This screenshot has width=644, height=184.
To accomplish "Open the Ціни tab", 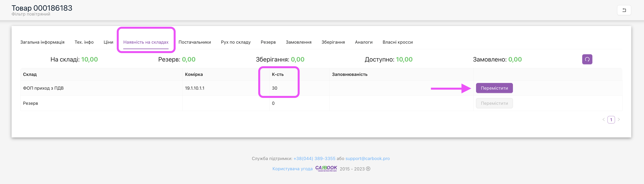I will (108, 42).
